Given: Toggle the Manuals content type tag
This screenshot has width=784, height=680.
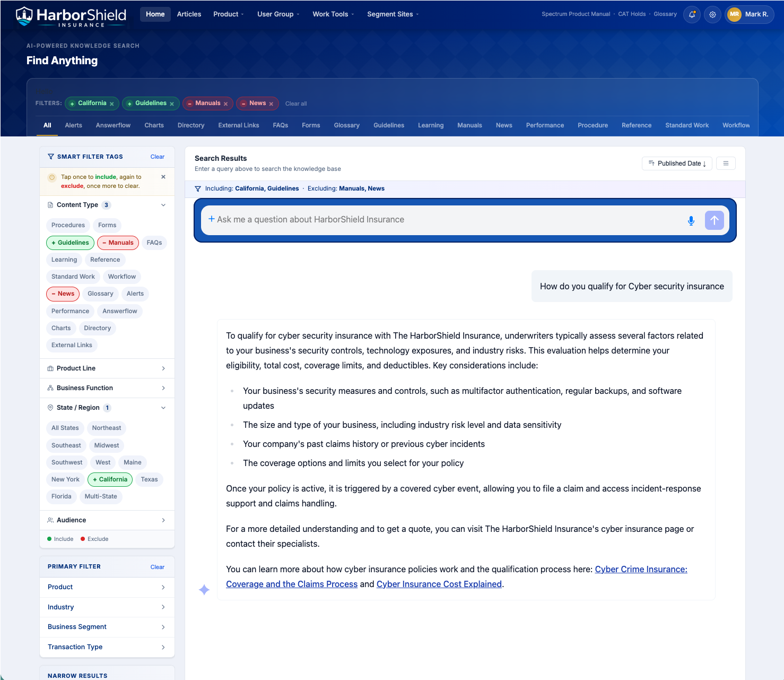Looking at the screenshot, I should [118, 243].
